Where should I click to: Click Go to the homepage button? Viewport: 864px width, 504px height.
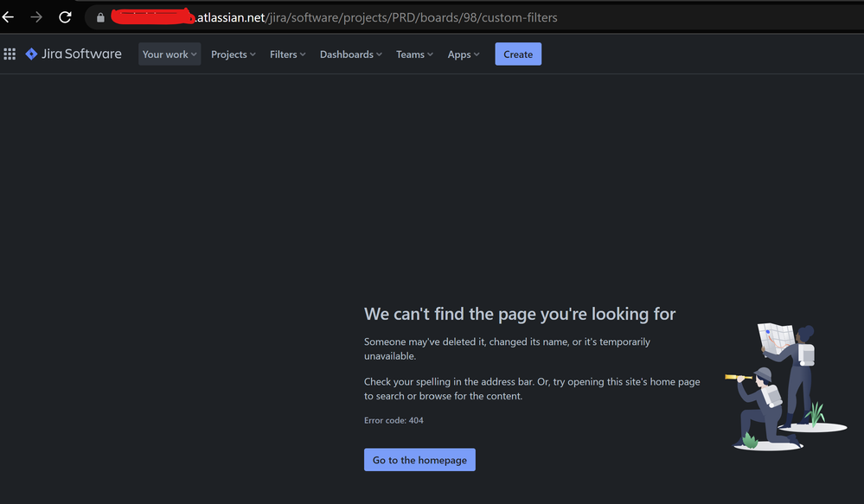point(419,459)
